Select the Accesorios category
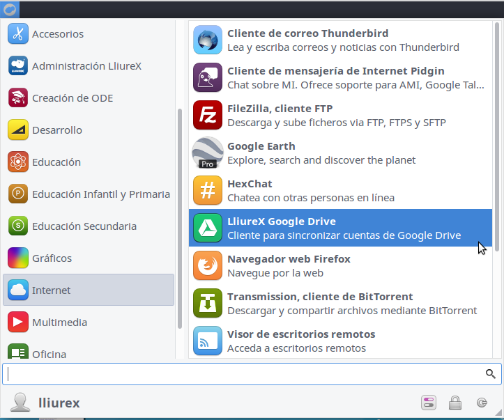The image size is (504, 420). pos(57,34)
